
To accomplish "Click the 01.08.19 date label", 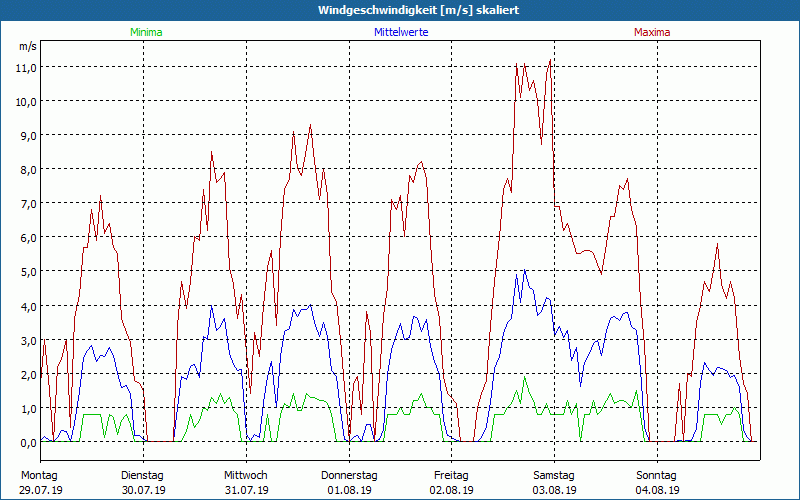I will click(x=349, y=490).
